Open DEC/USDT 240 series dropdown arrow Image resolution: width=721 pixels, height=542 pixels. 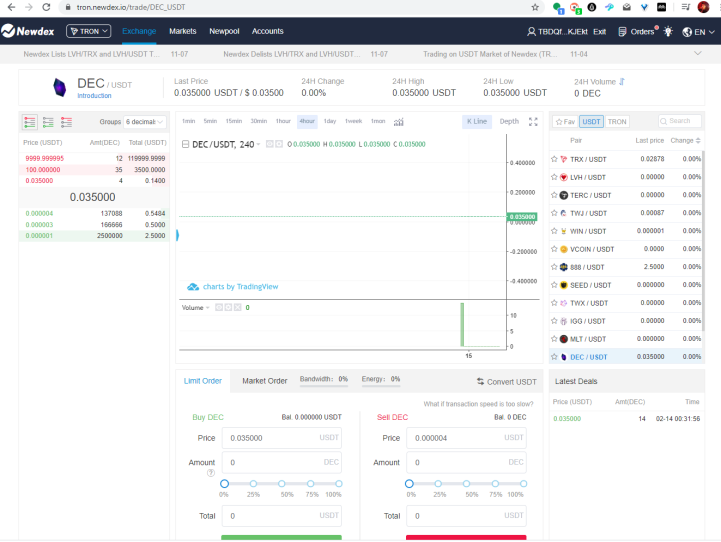(x=258, y=144)
